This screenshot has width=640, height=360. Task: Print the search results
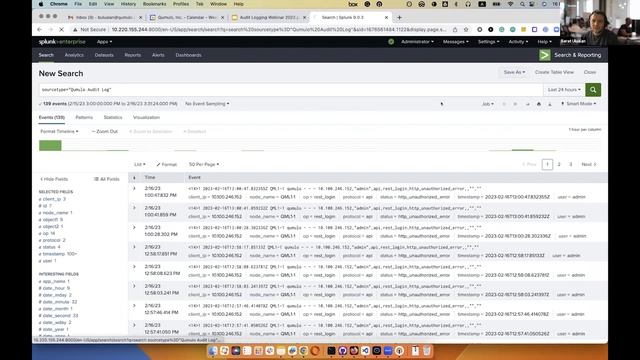(539, 104)
